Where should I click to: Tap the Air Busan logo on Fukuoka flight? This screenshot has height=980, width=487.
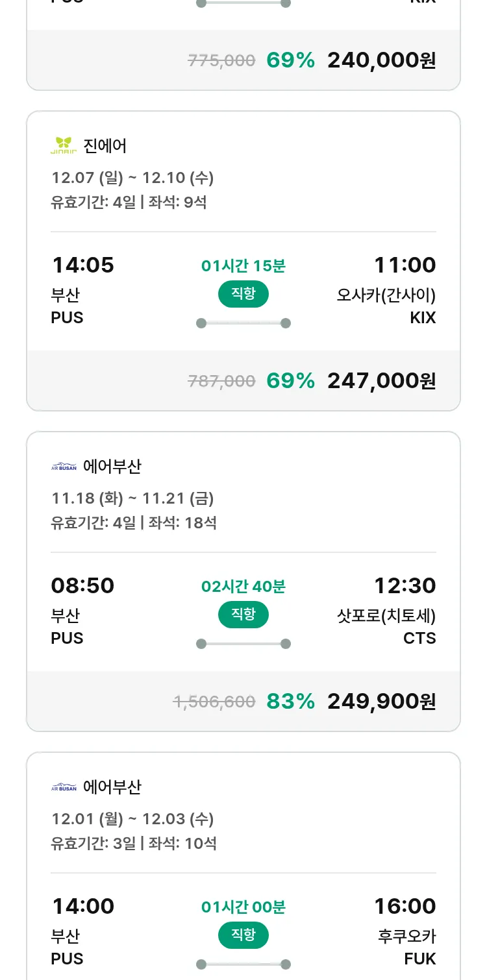(64, 787)
